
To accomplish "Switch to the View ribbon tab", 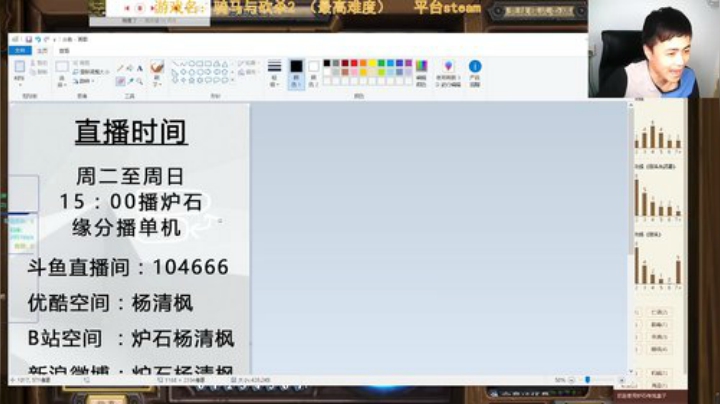I will [x=64, y=50].
